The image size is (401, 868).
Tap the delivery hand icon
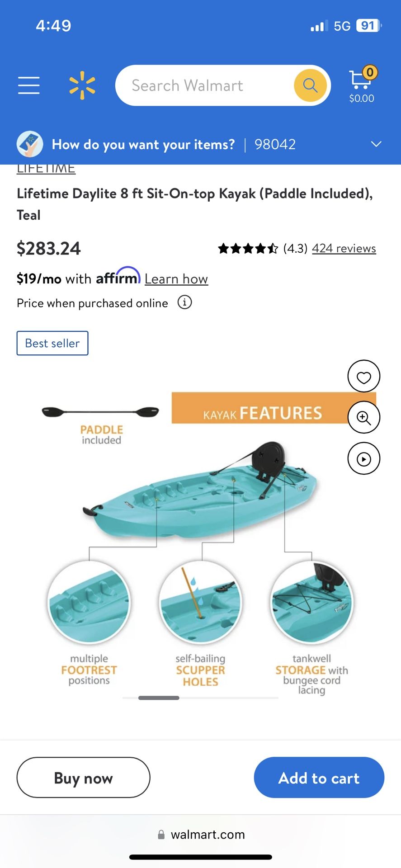click(x=30, y=144)
